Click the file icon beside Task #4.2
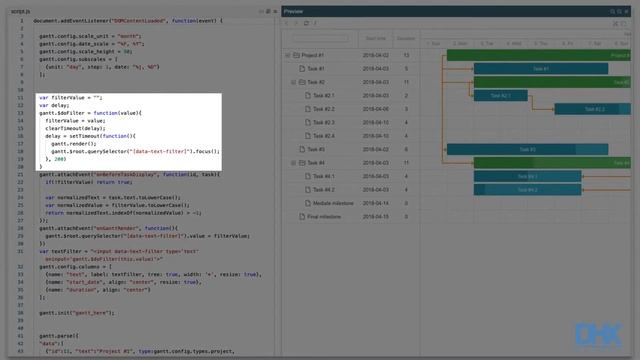 [x=308, y=190]
